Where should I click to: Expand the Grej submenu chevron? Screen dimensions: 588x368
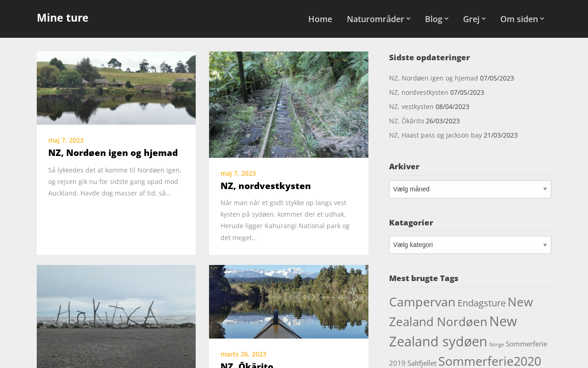(484, 19)
